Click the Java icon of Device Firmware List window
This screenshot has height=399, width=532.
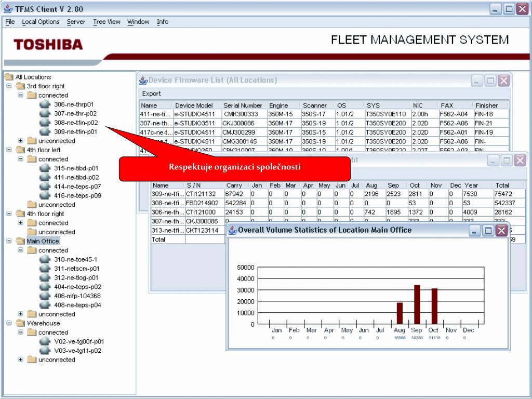click(x=143, y=81)
